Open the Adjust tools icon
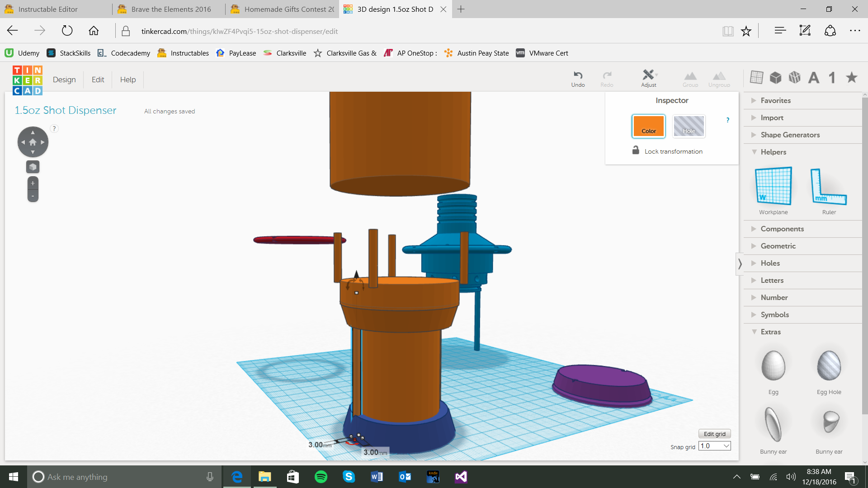The width and height of the screenshot is (868, 488). pos(648,75)
